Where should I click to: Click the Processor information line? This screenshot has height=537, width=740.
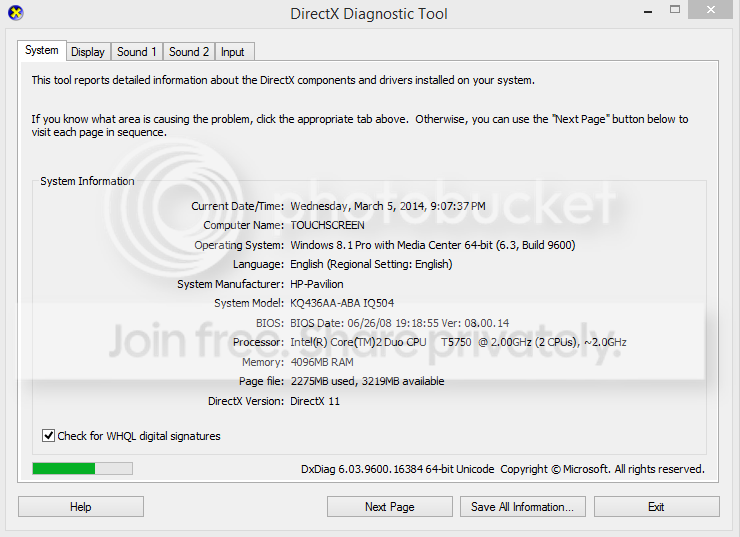point(458,342)
